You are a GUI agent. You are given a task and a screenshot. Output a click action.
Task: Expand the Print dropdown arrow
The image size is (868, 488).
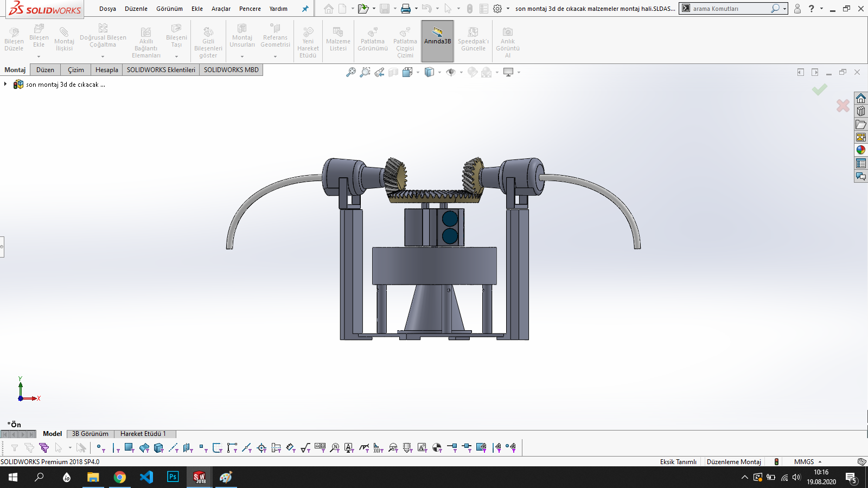pos(416,9)
